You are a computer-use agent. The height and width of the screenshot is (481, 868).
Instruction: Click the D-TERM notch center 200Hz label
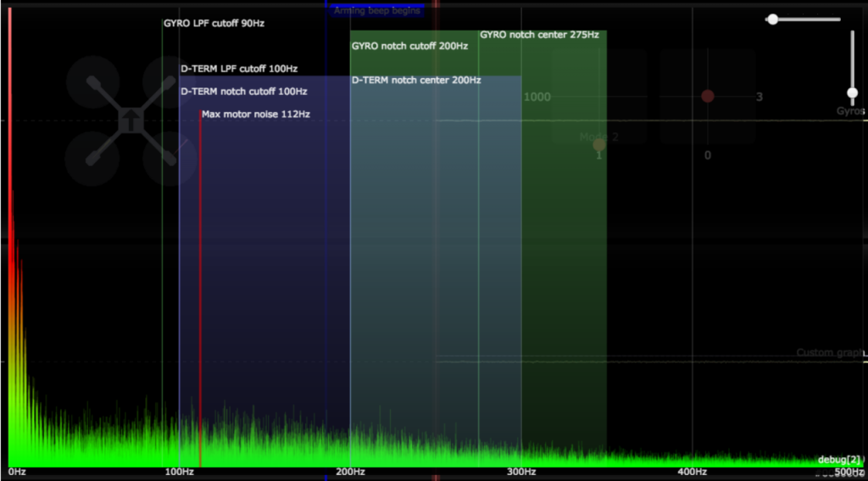coord(415,81)
